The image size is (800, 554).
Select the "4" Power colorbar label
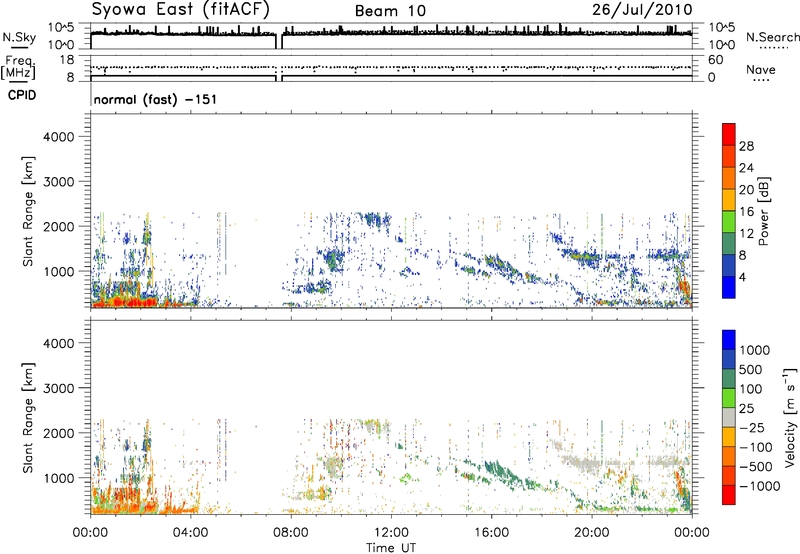coord(743,277)
